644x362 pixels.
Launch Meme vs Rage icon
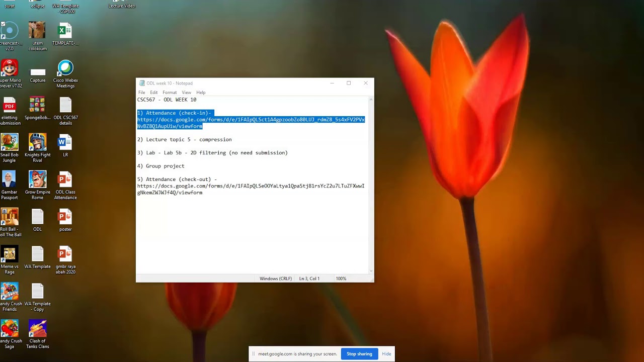(x=10, y=260)
